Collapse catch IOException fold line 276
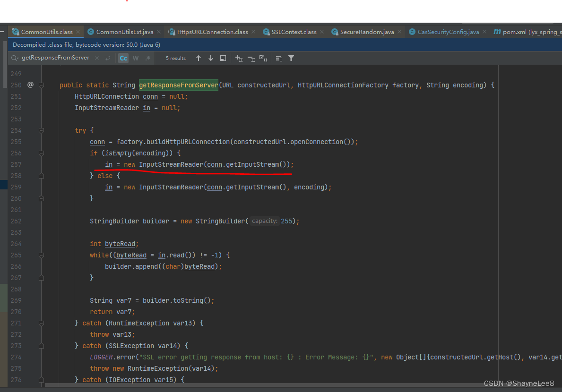 tap(41, 380)
